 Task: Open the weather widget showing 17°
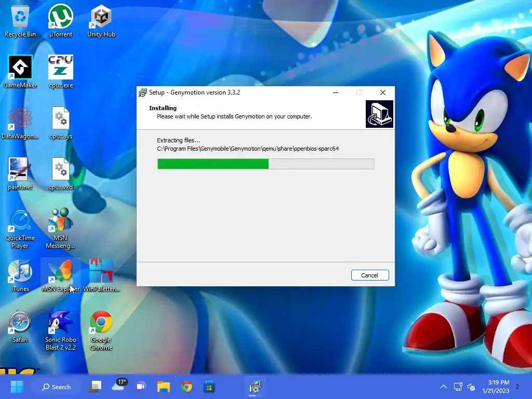(119, 386)
